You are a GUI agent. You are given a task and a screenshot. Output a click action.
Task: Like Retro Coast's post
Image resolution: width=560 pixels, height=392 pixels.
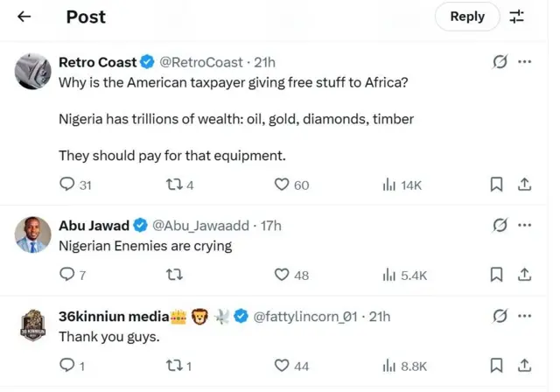point(282,185)
